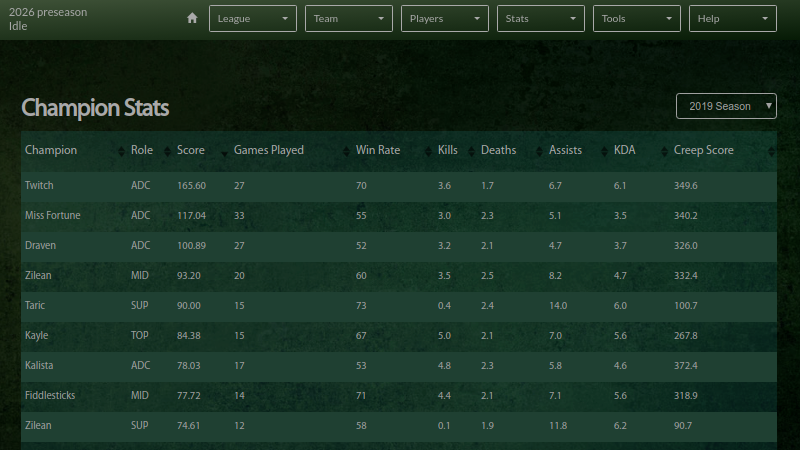The image size is (800, 450).
Task: Open the Players dropdown menu
Action: [x=444, y=18]
